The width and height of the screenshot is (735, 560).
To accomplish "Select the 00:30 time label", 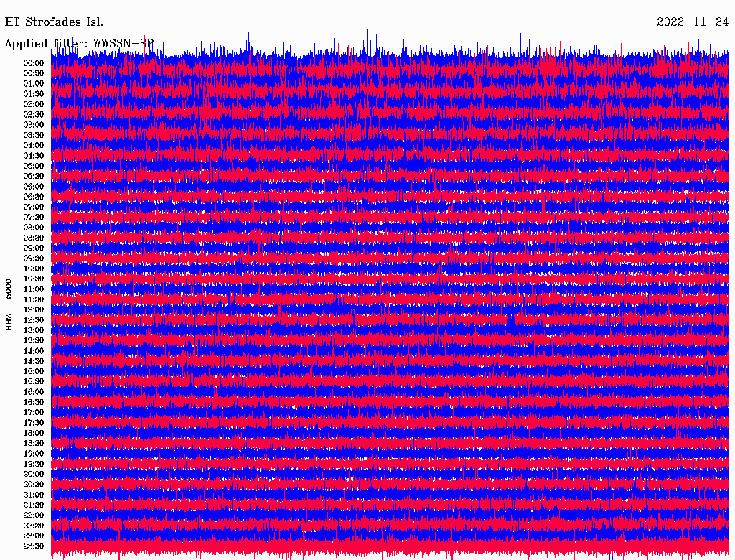I will (34, 74).
